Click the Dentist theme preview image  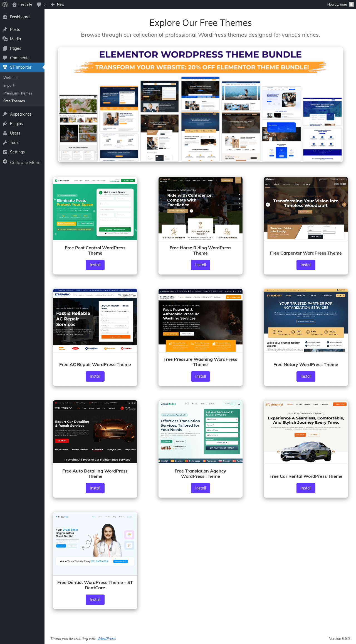click(95, 544)
